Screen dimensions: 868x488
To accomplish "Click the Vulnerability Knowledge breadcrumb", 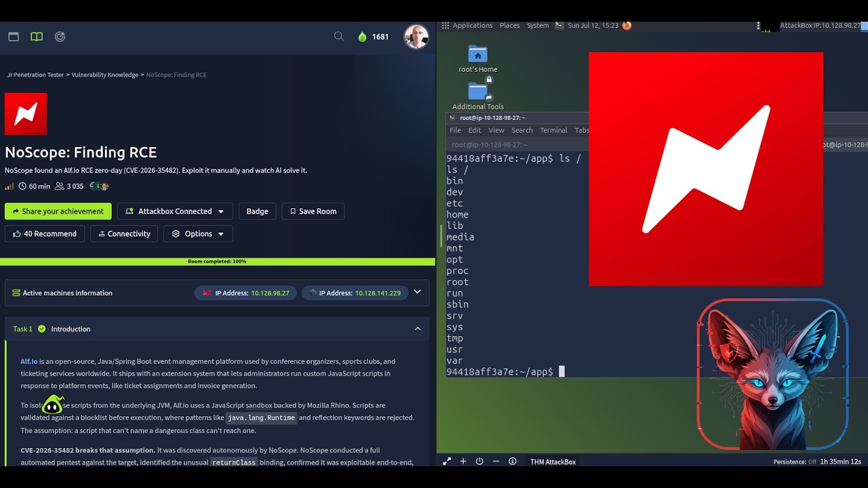I will (x=104, y=75).
